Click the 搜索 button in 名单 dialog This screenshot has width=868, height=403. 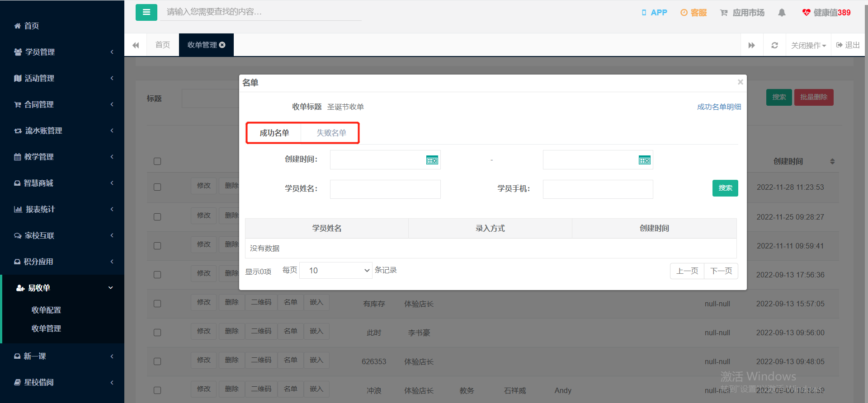tap(725, 188)
